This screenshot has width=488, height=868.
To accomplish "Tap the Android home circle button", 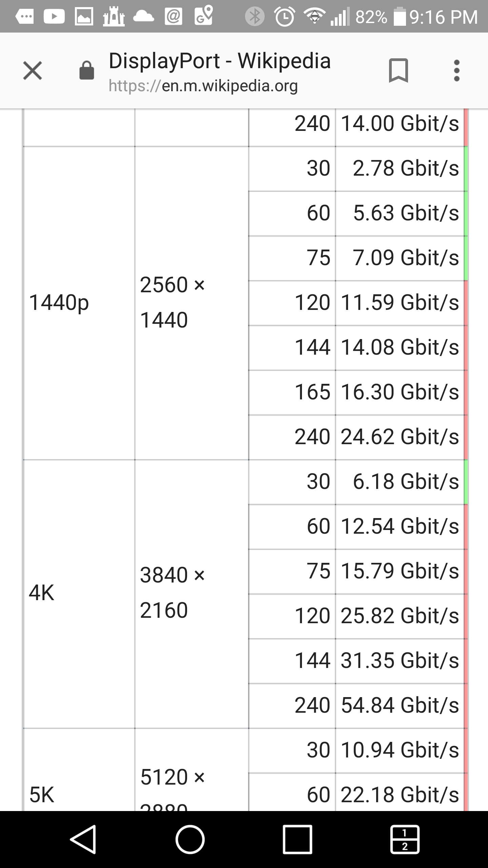I will point(190,839).
